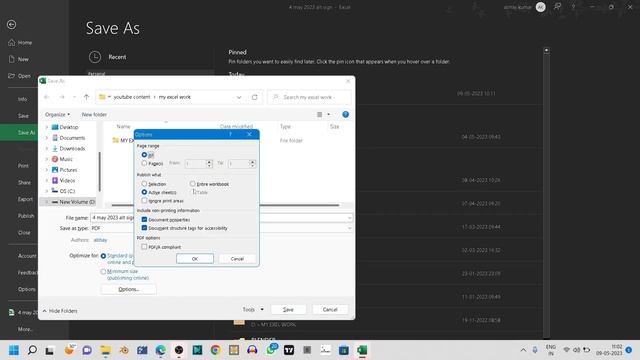Viewport: 640px width, 360px height.
Task: Select Minimum size radio button
Action: (103, 271)
